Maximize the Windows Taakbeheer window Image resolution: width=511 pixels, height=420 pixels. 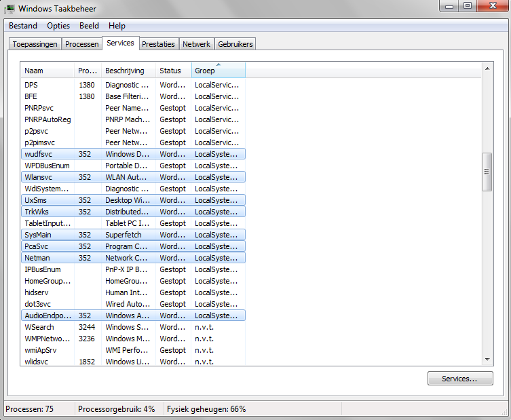468,6
